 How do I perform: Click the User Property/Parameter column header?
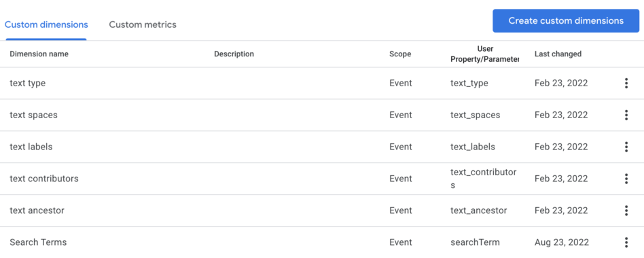484,54
